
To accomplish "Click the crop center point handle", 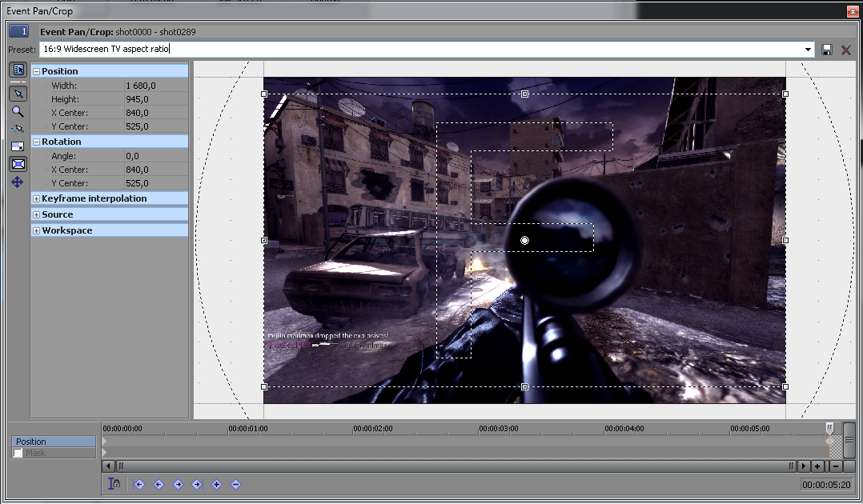I will tap(524, 241).
